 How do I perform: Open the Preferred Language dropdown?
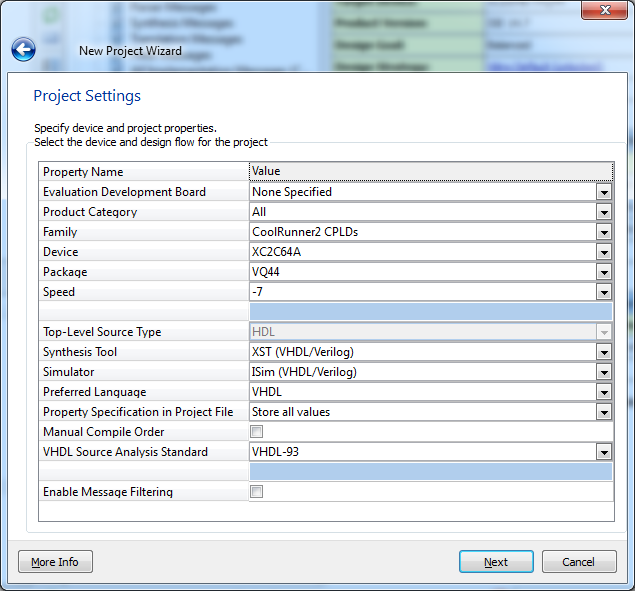[603, 392]
